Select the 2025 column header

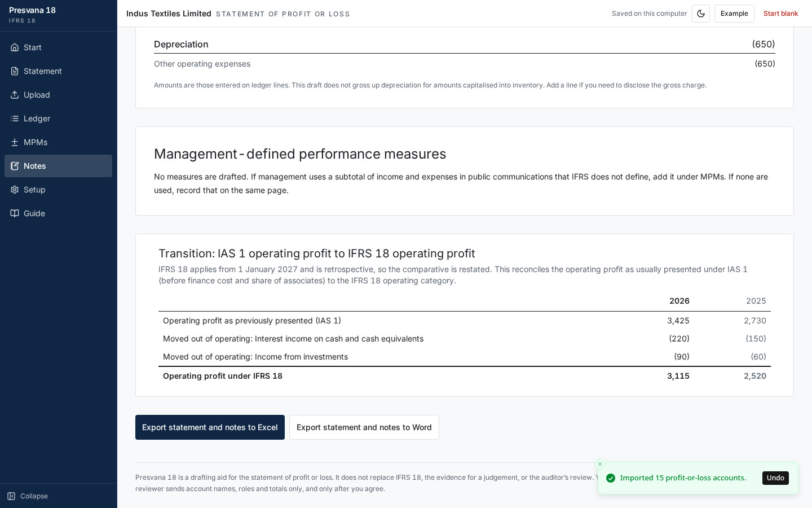point(756,301)
